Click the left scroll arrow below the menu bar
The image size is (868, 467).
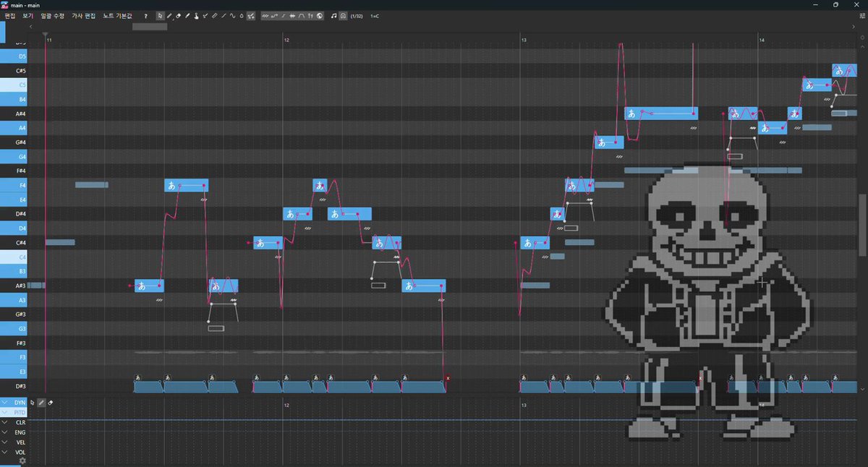[x=31, y=27]
